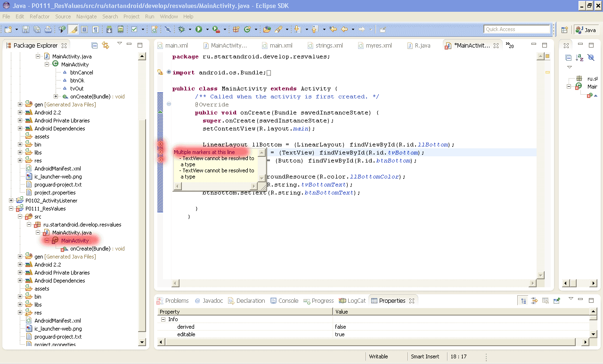Collapse the P0111_ResValues project node
Screen dimensions: 603x364
click(x=11, y=209)
